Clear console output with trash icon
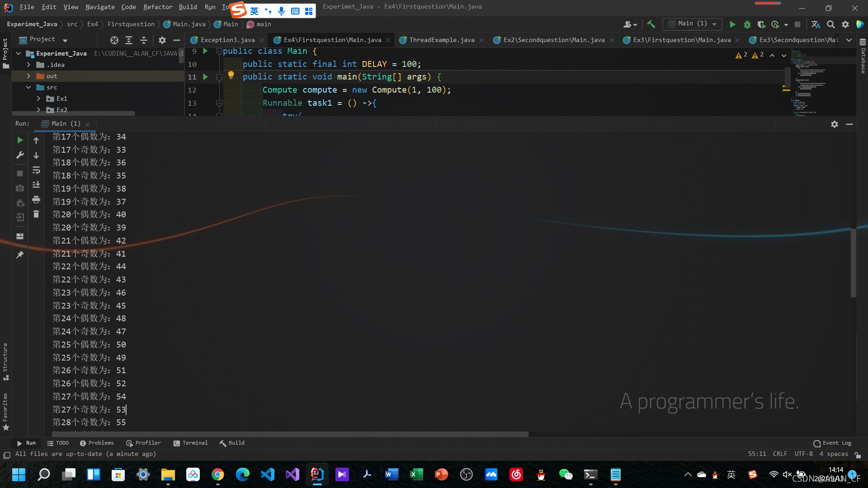Image resolution: width=868 pixels, height=488 pixels. [36, 214]
